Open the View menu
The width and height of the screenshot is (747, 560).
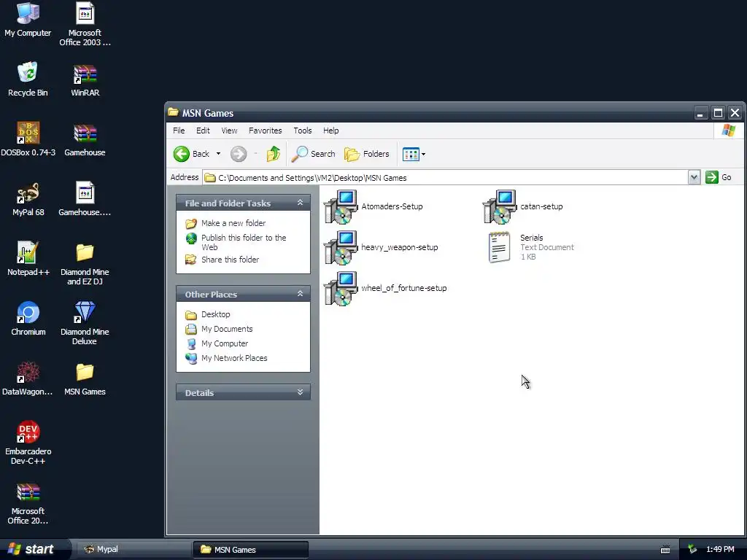pos(229,131)
